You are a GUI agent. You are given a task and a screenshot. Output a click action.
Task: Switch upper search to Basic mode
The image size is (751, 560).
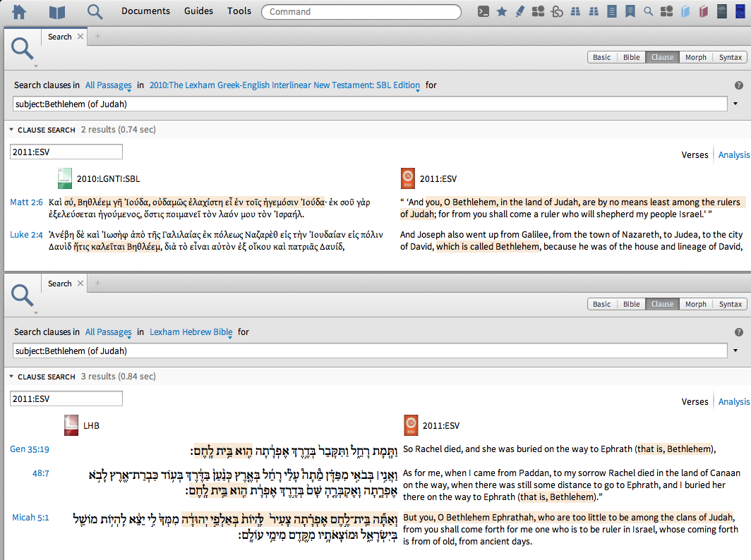pyautogui.click(x=601, y=57)
